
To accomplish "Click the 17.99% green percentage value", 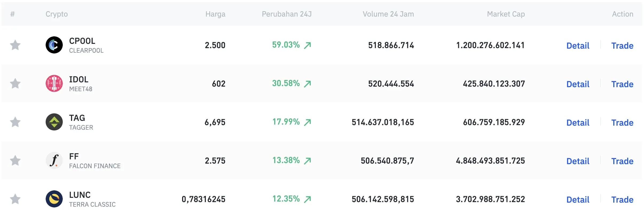I will click(x=286, y=122).
